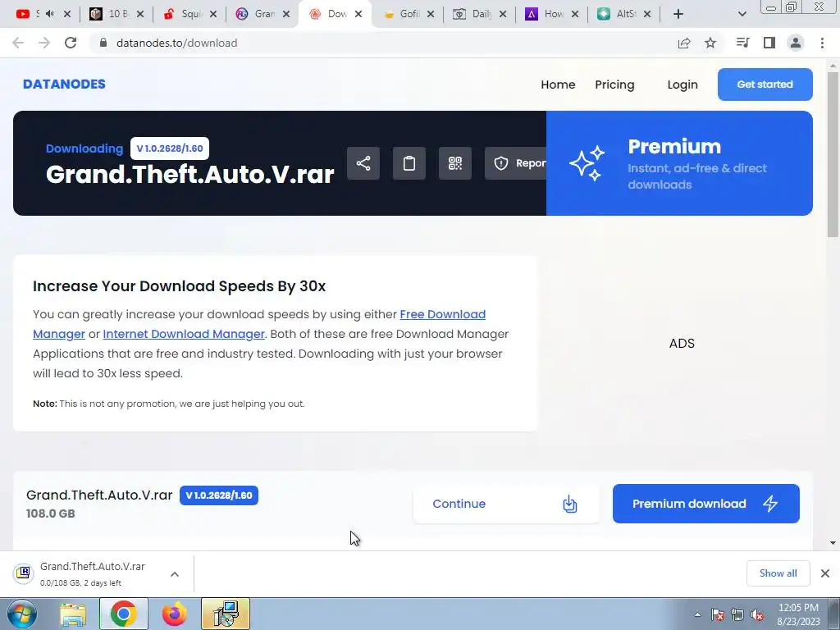Bookmark this tab with the star
The image size is (840, 630).
click(x=710, y=43)
